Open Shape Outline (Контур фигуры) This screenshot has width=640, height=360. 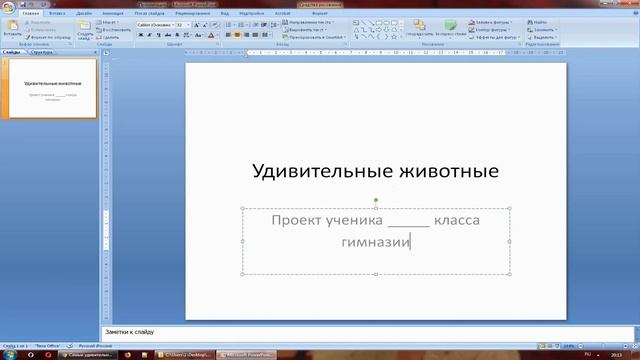point(489,30)
